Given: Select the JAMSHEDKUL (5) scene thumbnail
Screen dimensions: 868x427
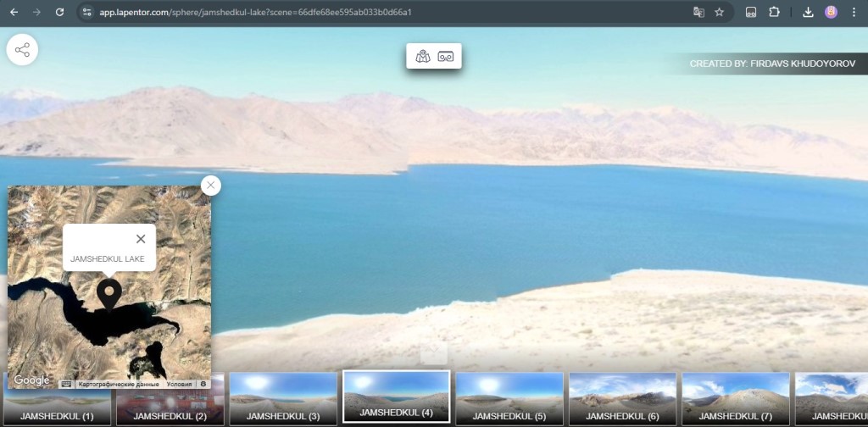Looking at the screenshot, I should 509,398.
